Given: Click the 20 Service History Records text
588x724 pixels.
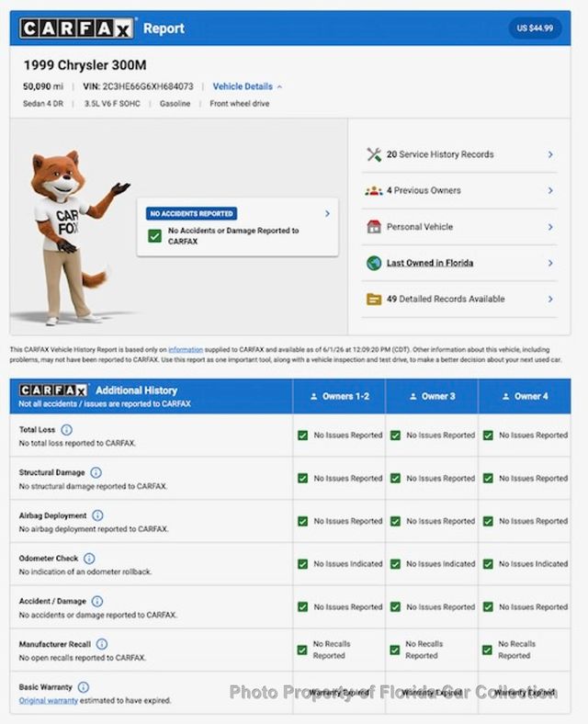Looking at the screenshot, I should pyautogui.click(x=440, y=154).
